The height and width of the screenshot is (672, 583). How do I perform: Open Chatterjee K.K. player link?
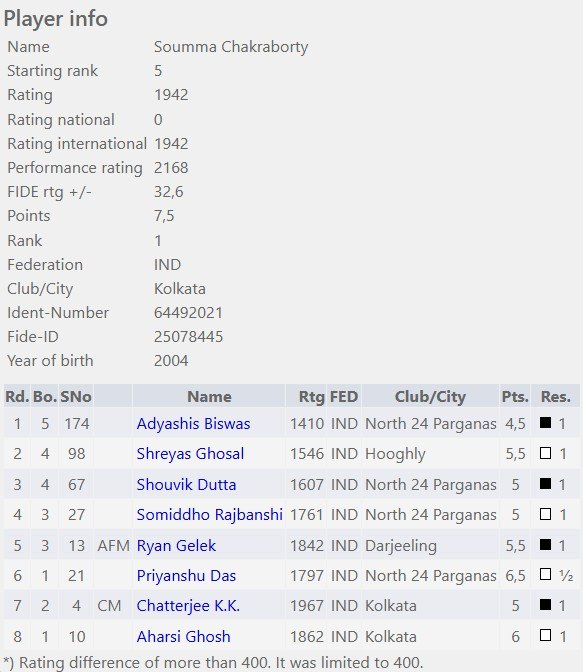(188, 606)
